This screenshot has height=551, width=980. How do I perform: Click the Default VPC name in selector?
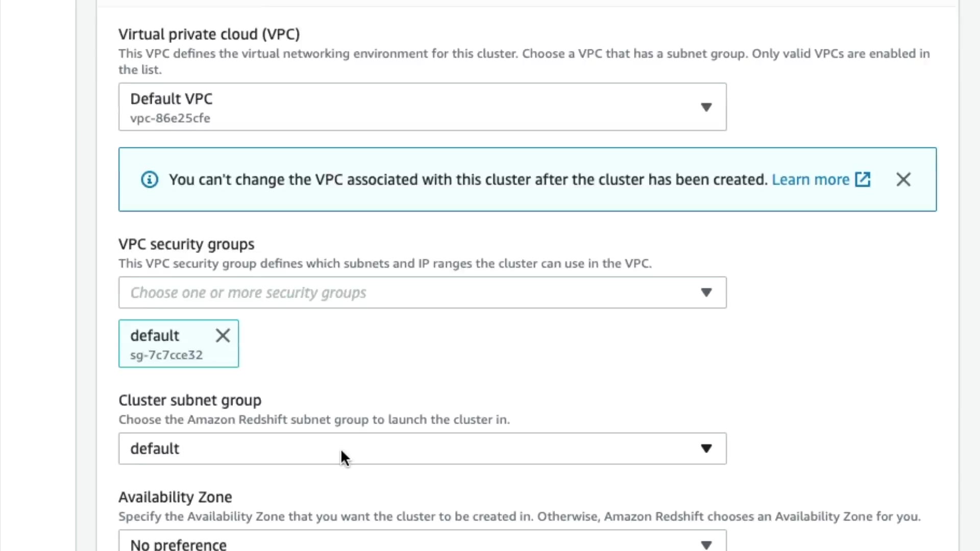171,99
